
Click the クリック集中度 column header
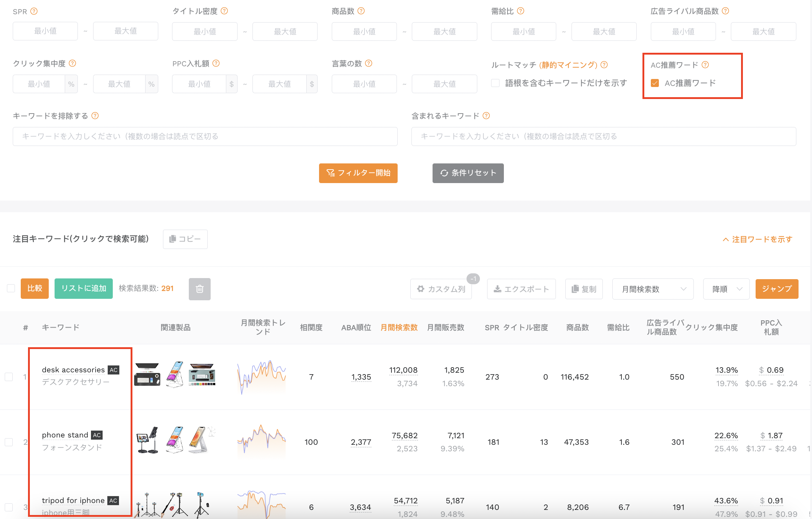tap(711, 327)
